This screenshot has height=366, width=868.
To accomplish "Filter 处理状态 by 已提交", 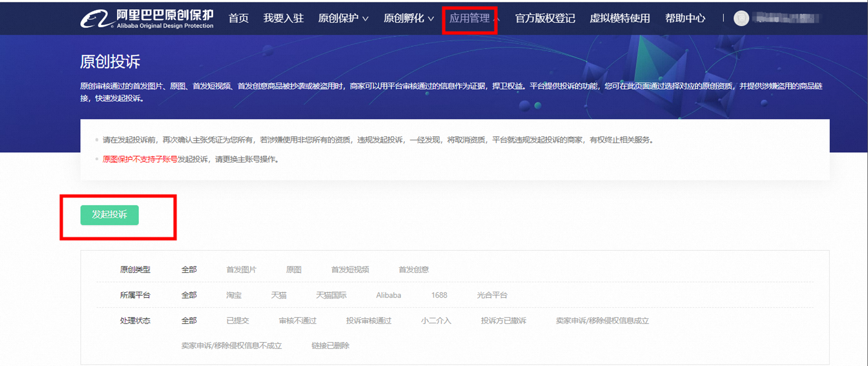I will point(238,321).
